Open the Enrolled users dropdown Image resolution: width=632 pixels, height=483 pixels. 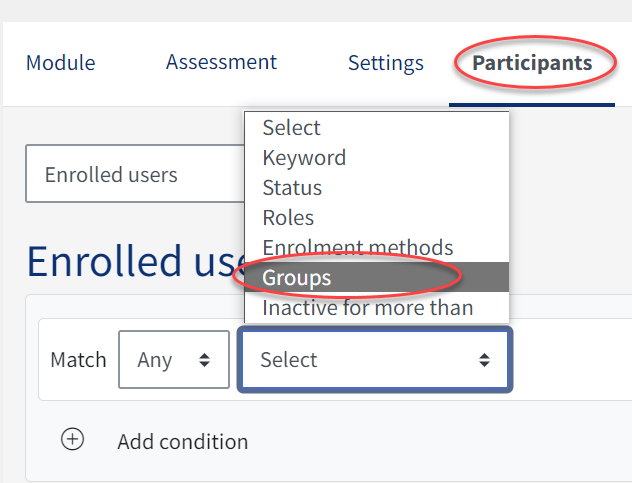click(130, 175)
